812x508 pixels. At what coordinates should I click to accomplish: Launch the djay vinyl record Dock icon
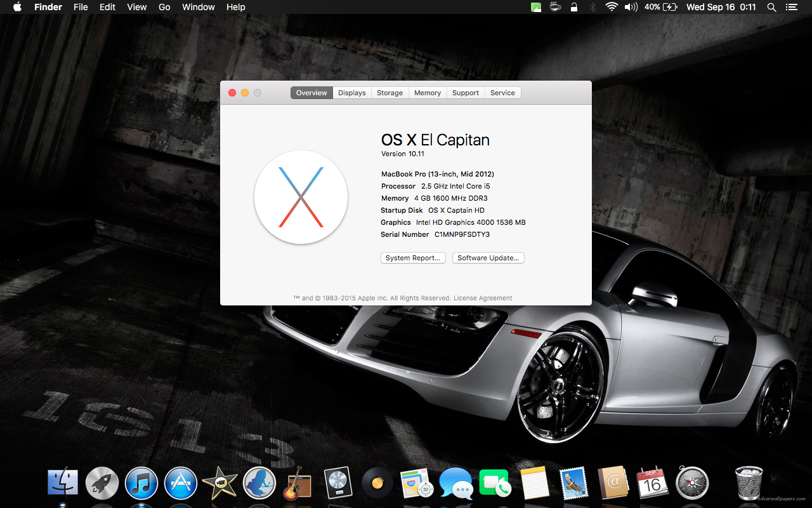point(377,485)
